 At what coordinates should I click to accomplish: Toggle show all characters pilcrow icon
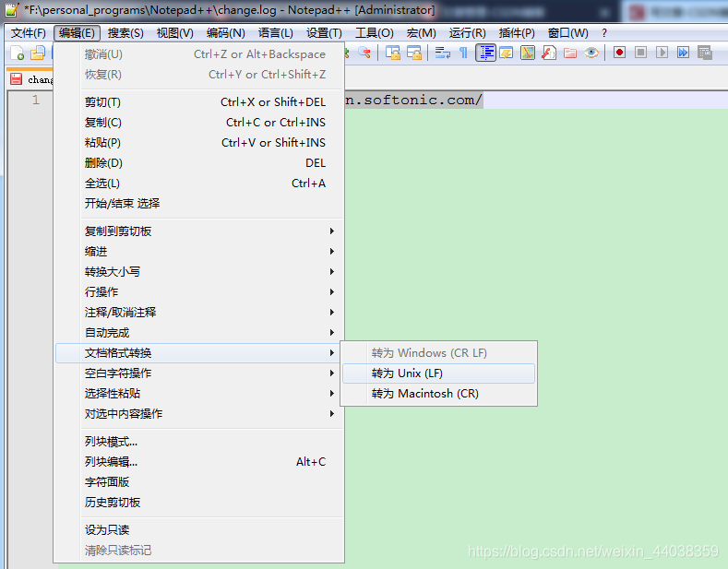(463, 53)
